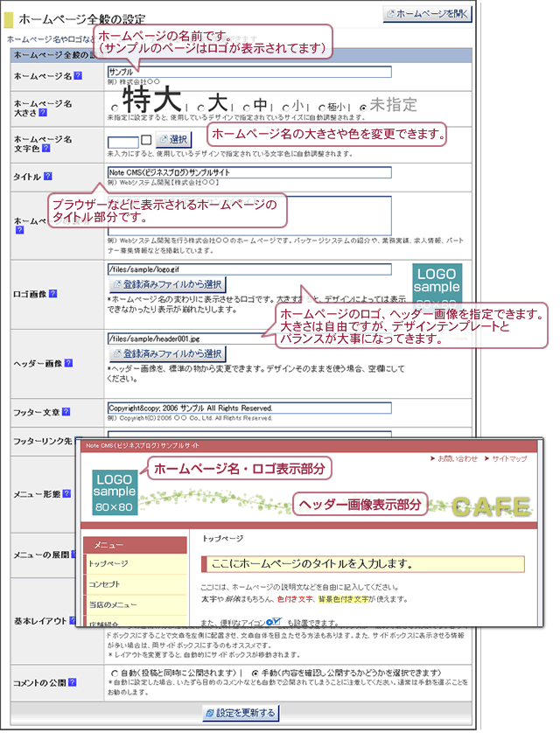Viewport: 560px width, 733px height.
Task: Open help for ホームページ名 大きさ
Action: tap(43, 112)
